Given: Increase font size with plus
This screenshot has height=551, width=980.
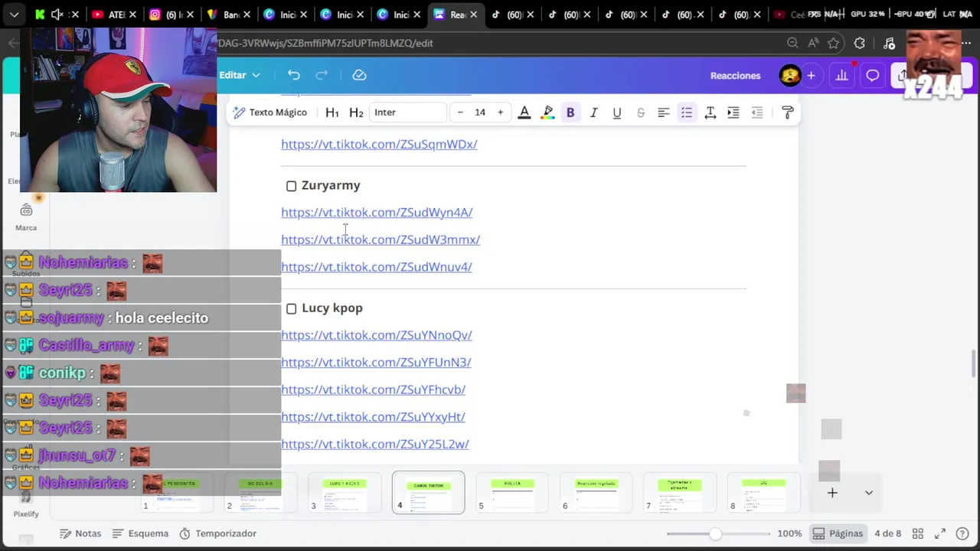Looking at the screenshot, I should point(500,112).
